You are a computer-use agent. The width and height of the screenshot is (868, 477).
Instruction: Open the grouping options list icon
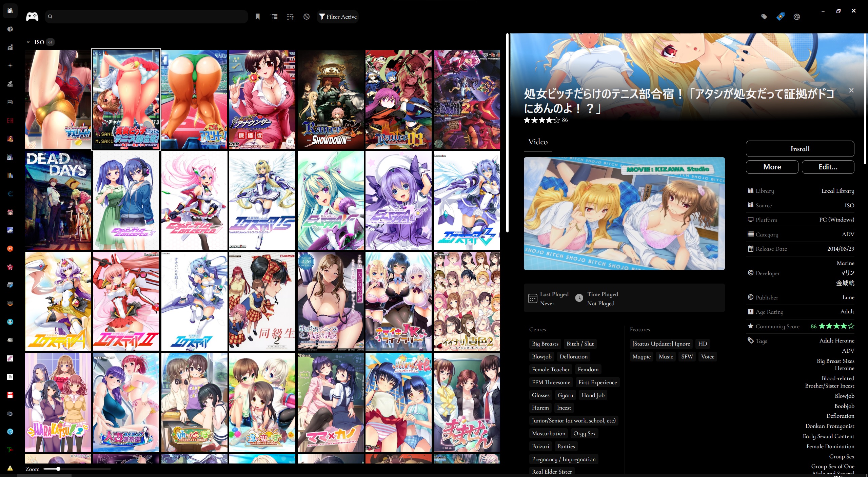274,17
